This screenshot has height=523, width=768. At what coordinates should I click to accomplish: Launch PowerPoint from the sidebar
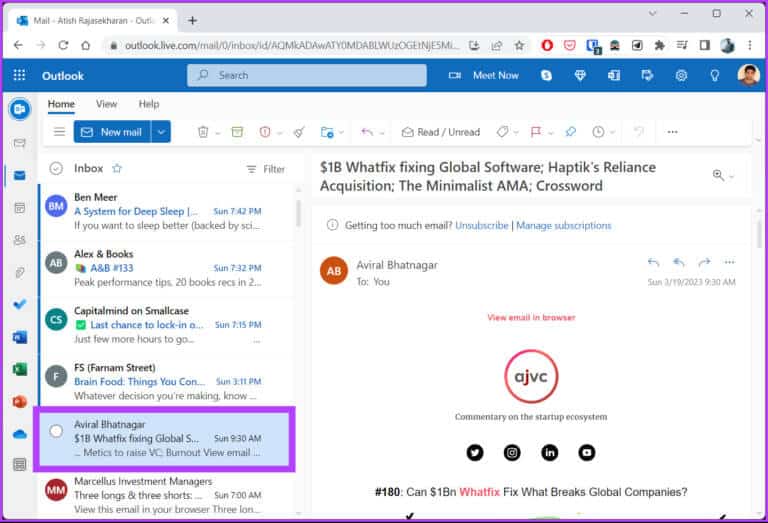click(x=20, y=402)
